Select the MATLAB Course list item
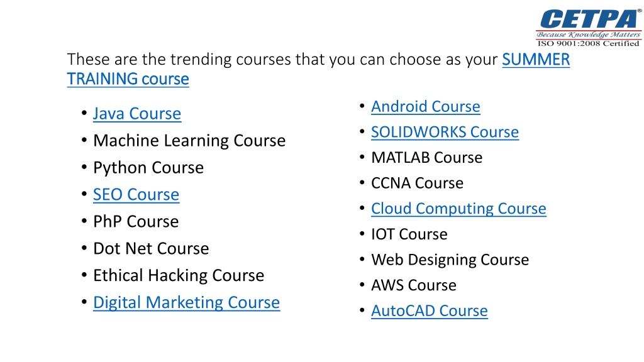 (427, 158)
